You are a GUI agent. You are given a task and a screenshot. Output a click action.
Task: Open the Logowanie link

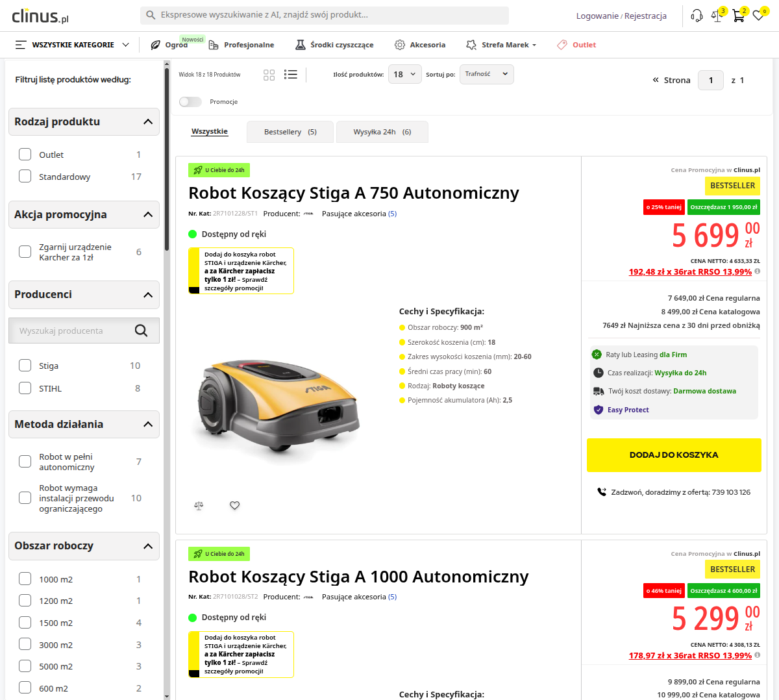597,16
